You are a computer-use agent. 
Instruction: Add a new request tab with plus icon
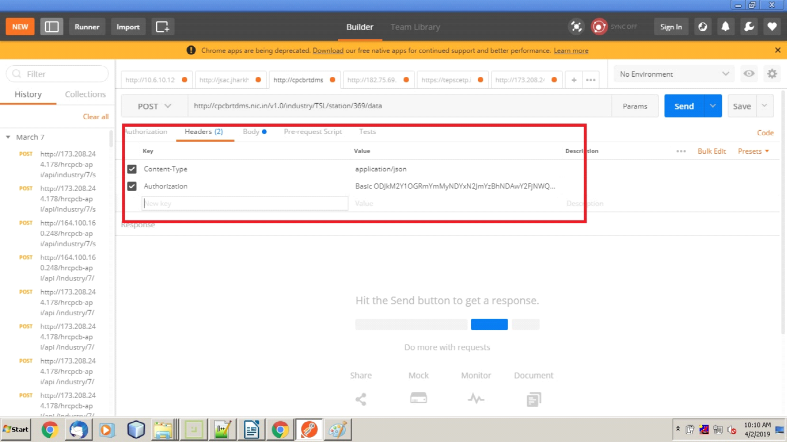point(574,80)
